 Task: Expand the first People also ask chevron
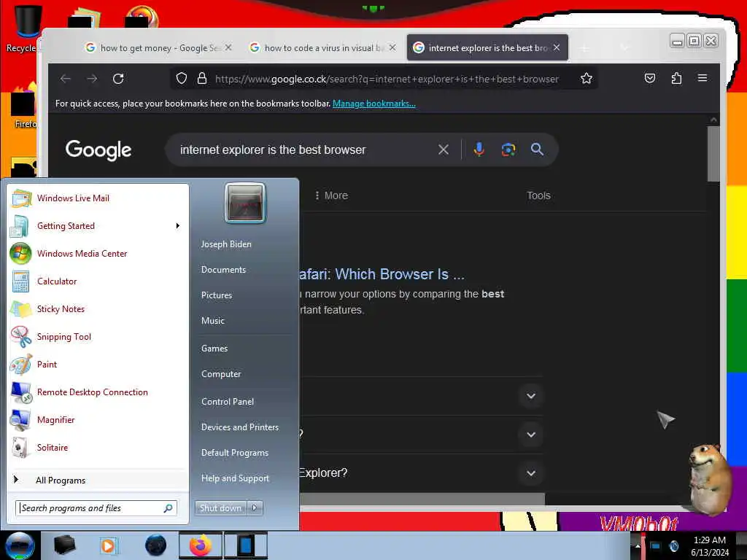pyautogui.click(x=531, y=396)
